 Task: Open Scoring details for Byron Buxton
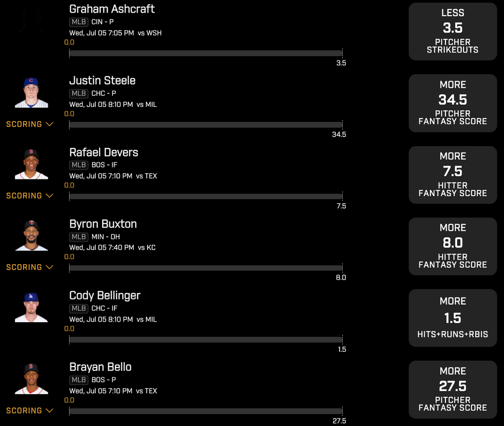pyautogui.click(x=30, y=267)
